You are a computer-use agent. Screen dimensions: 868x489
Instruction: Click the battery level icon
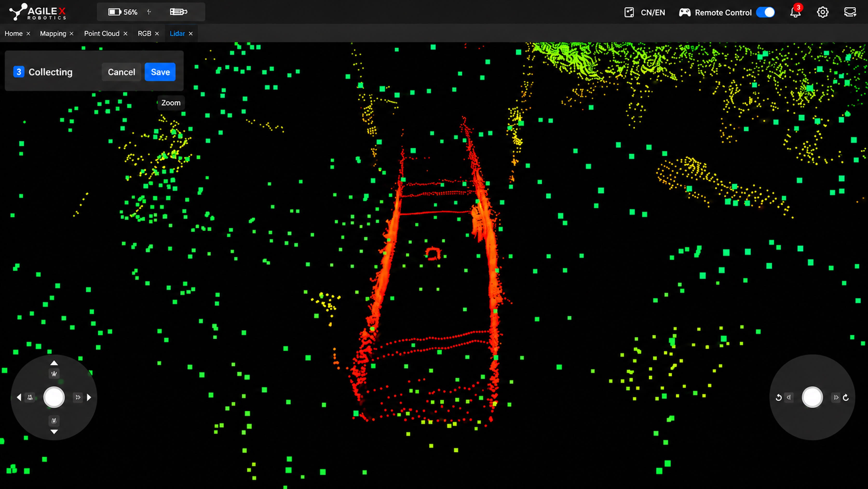[114, 12]
